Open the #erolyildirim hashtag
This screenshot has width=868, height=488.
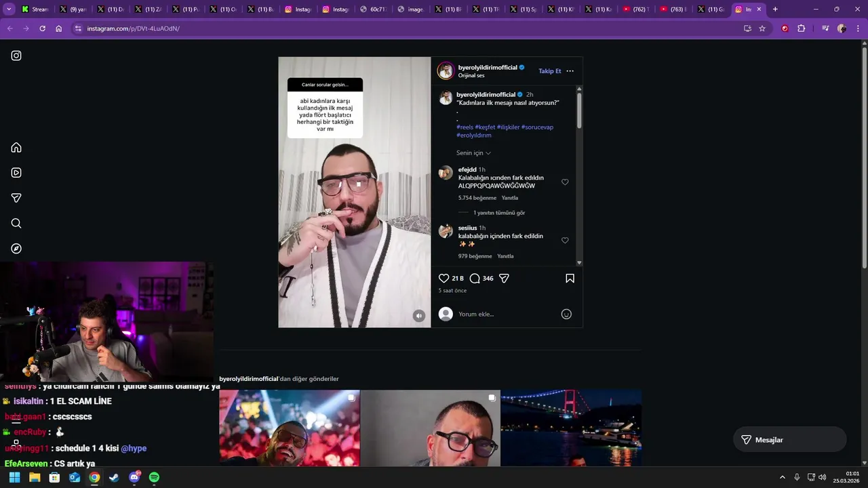[x=473, y=136]
